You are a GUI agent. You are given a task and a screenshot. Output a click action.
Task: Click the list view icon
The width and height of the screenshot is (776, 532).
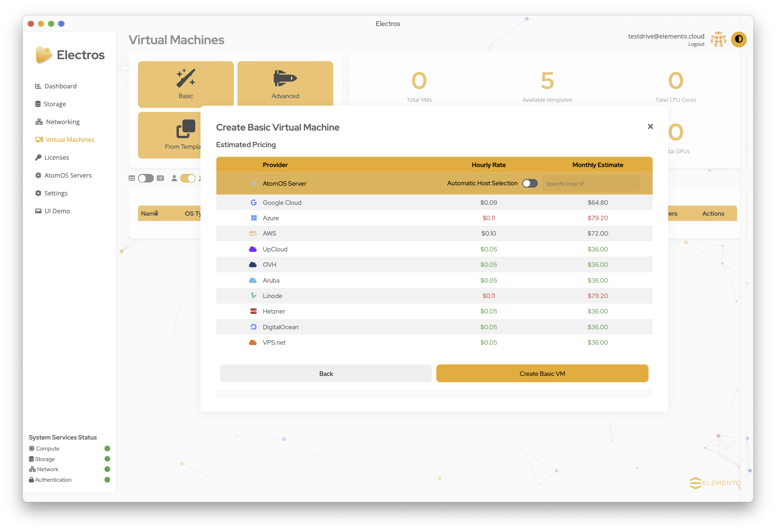pos(160,178)
